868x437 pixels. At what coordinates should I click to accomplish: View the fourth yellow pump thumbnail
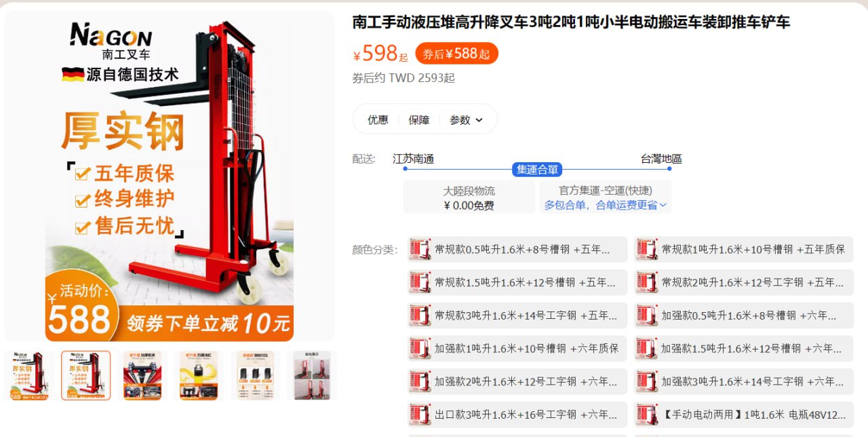198,375
